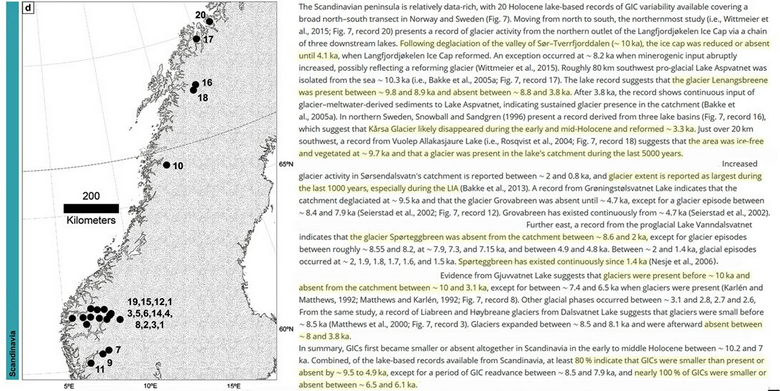Viewport: 780px width, 391px height.
Task: Click the panel label 'd' box
Action: click(x=28, y=8)
